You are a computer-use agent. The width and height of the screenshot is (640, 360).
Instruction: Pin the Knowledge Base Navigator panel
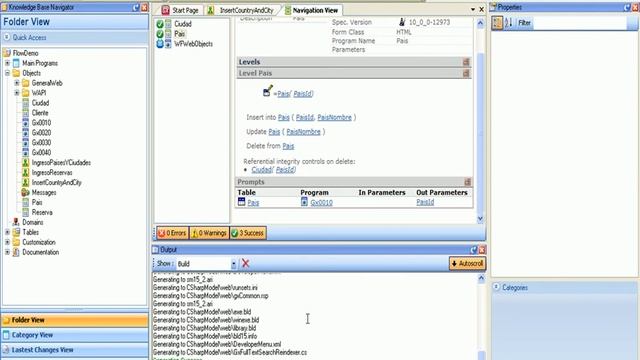click(x=136, y=7)
